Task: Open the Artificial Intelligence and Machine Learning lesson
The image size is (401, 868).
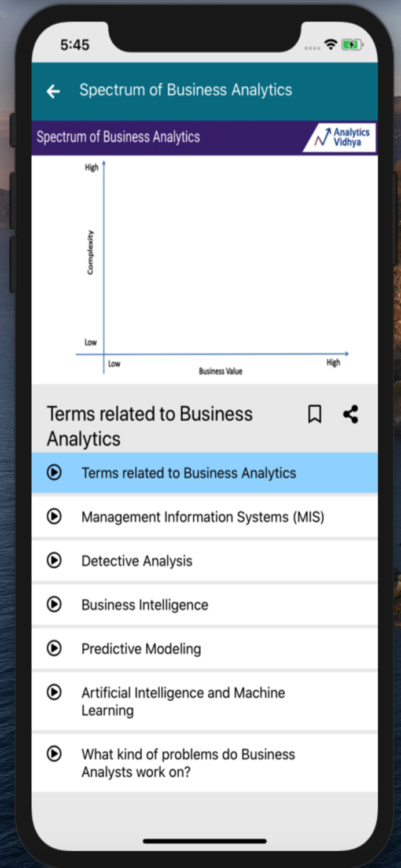Action: click(183, 701)
